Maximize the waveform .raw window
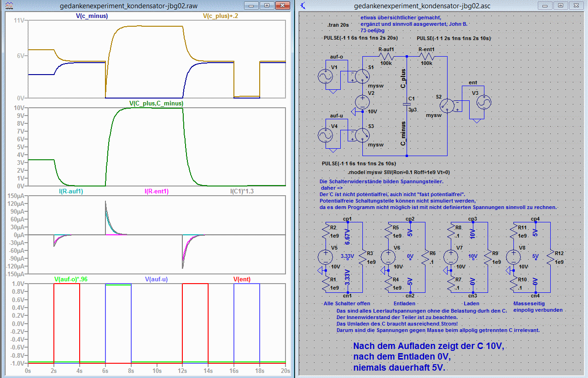 tap(267, 6)
